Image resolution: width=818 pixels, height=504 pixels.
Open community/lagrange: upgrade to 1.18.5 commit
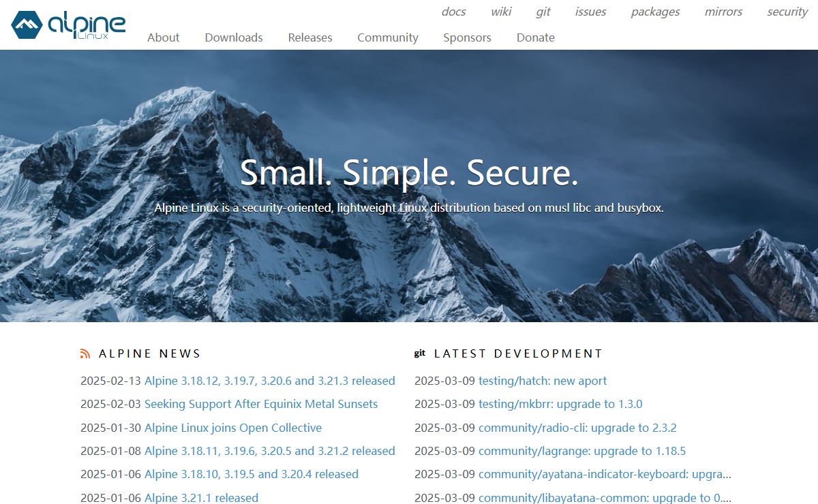[582, 451]
